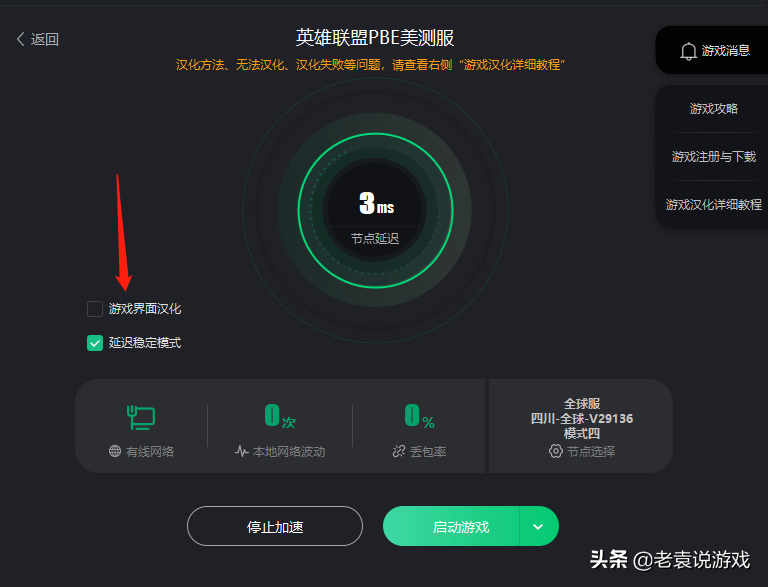Uncheck the 延迟稳定模式 checkbox
768x587 pixels.
[95, 343]
